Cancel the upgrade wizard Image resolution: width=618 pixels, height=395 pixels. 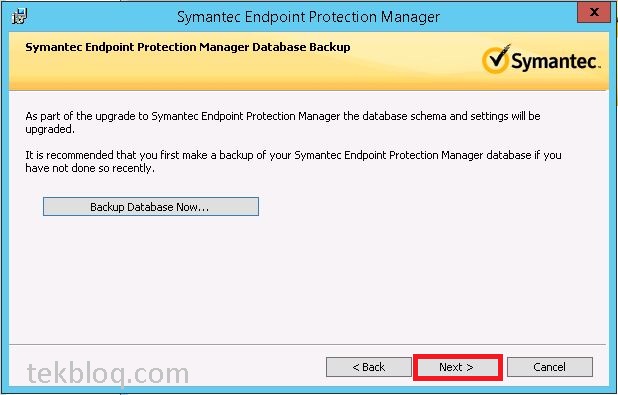point(549,367)
